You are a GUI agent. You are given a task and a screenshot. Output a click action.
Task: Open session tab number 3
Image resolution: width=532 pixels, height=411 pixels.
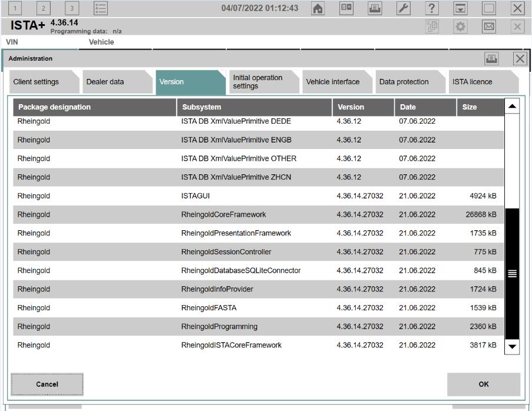tap(72, 8)
